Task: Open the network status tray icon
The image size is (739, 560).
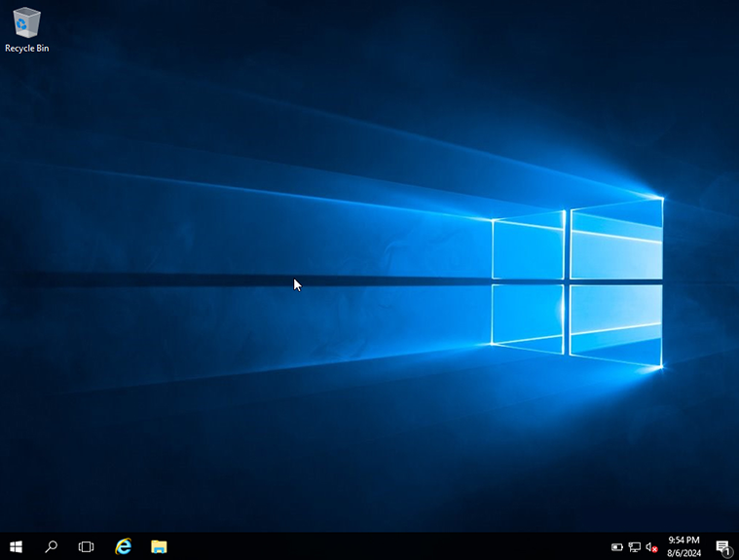Action: point(635,547)
